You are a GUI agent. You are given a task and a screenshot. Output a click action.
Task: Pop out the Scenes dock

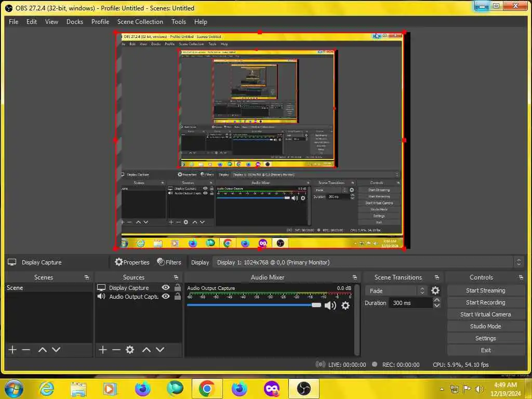click(x=87, y=277)
